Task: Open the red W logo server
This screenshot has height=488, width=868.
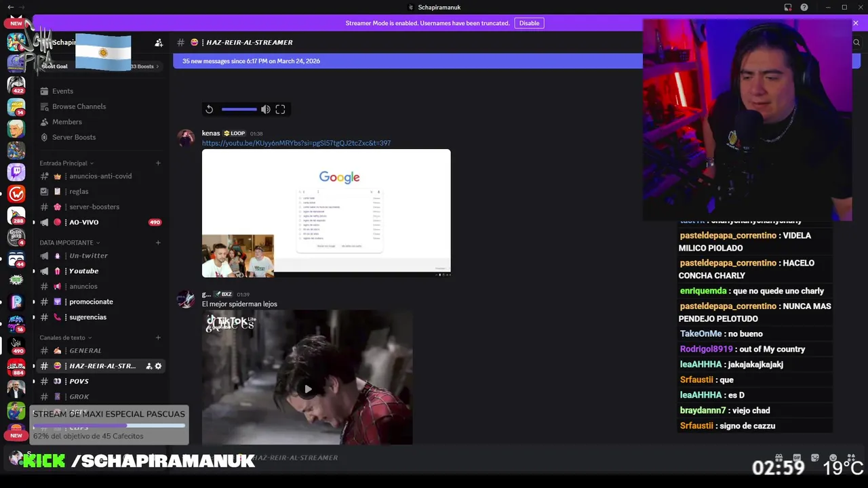Action: 16,194
